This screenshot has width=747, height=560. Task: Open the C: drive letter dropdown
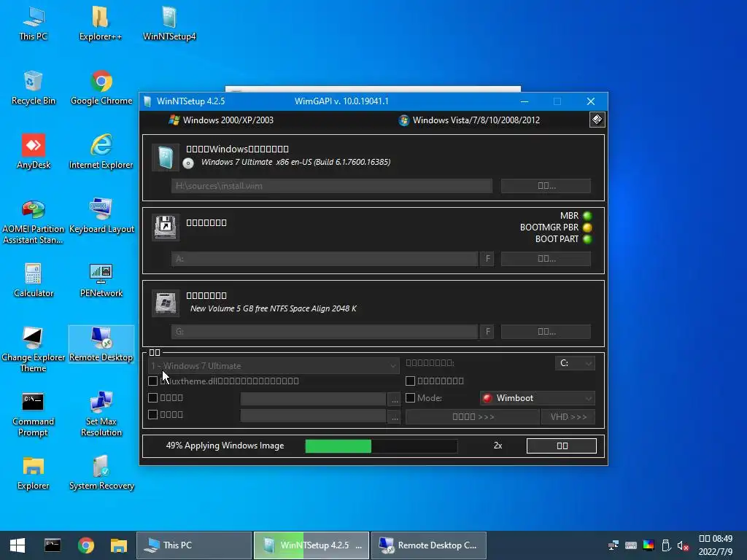click(575, 363)
